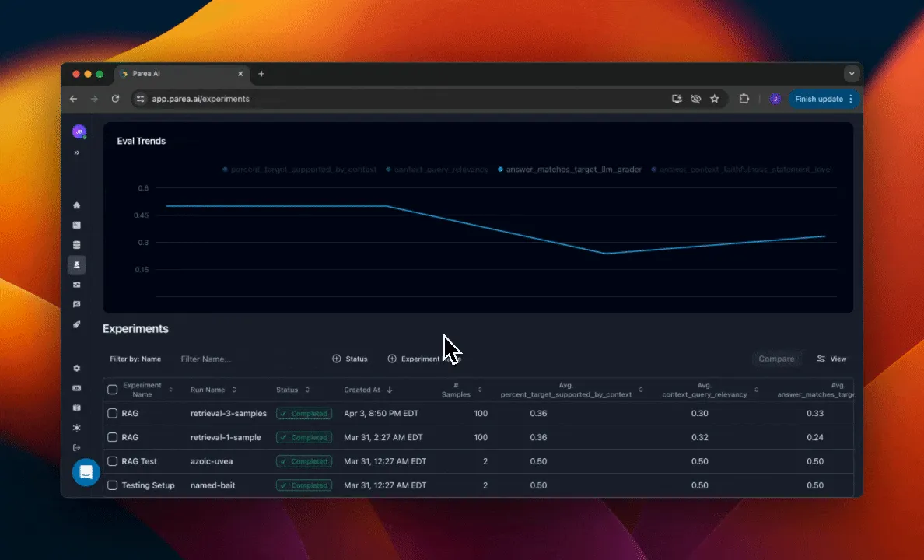Check the Testing Setup row checkbox
Viewport: 924px width, 560px height.
pyautogui.click(x=113, y=485)
